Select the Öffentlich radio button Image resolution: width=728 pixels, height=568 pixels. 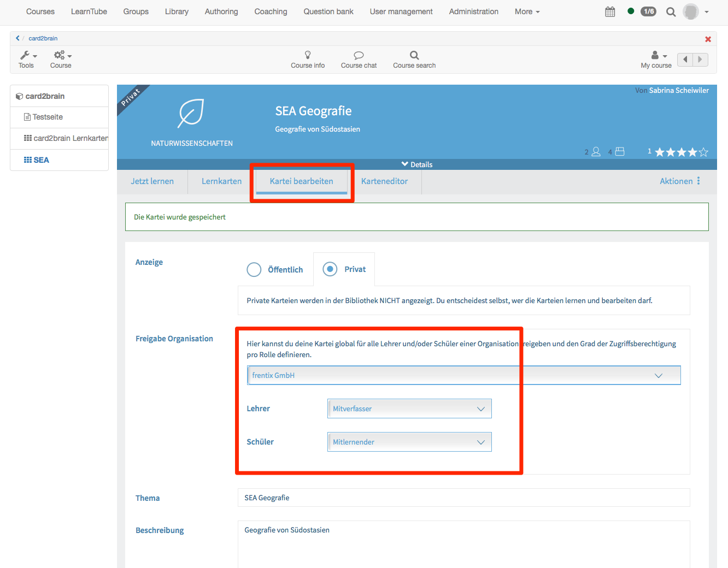coord(254,270)
